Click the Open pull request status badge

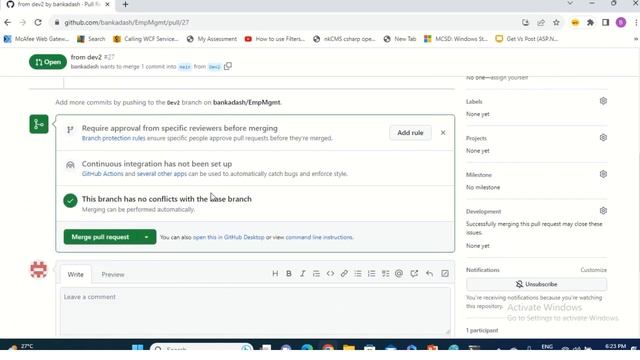tap(48, 62)
